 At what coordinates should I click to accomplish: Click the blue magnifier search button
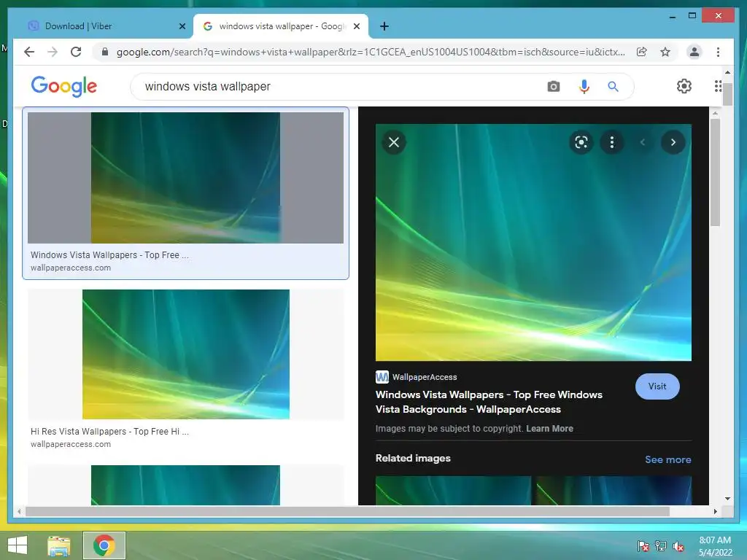pos(613,86)
